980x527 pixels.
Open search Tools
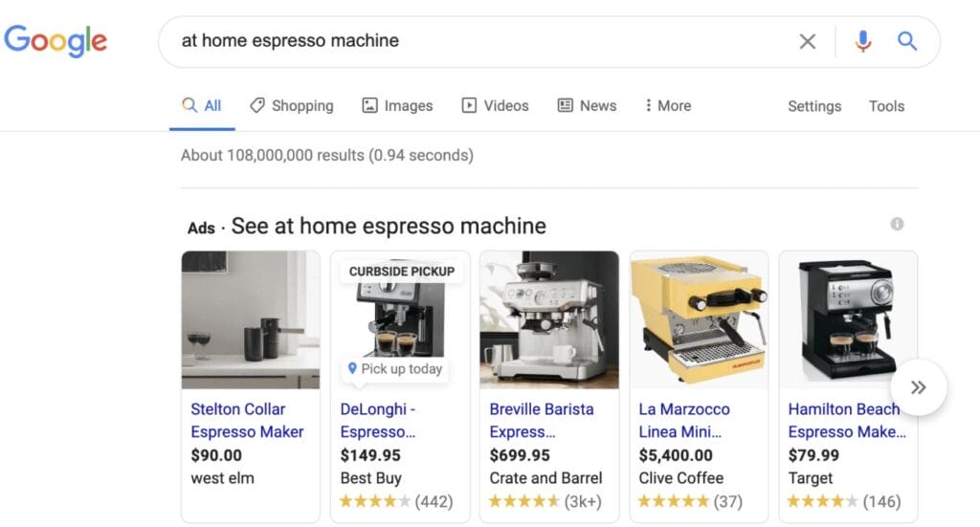pyautogui.click(x=886, y=106)
